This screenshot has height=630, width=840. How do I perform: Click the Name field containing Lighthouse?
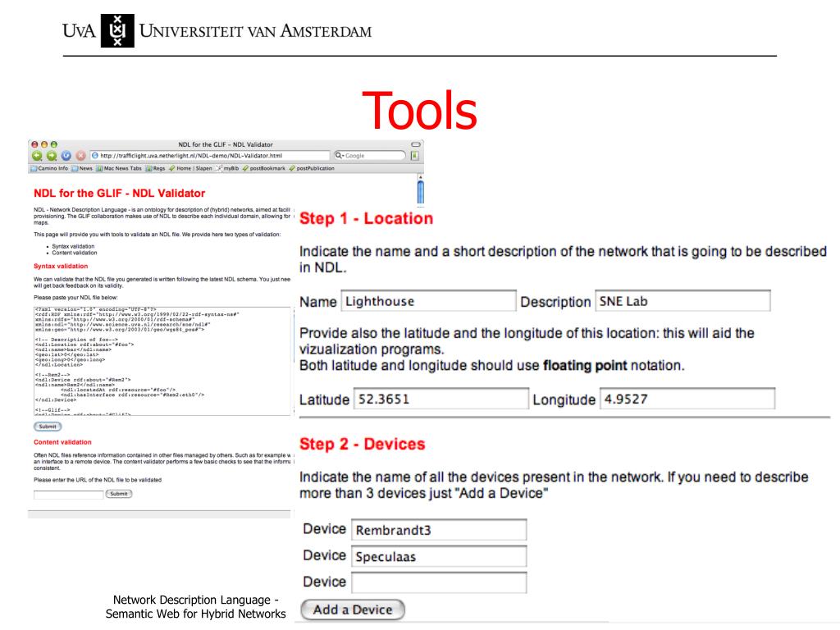(428, 301)
